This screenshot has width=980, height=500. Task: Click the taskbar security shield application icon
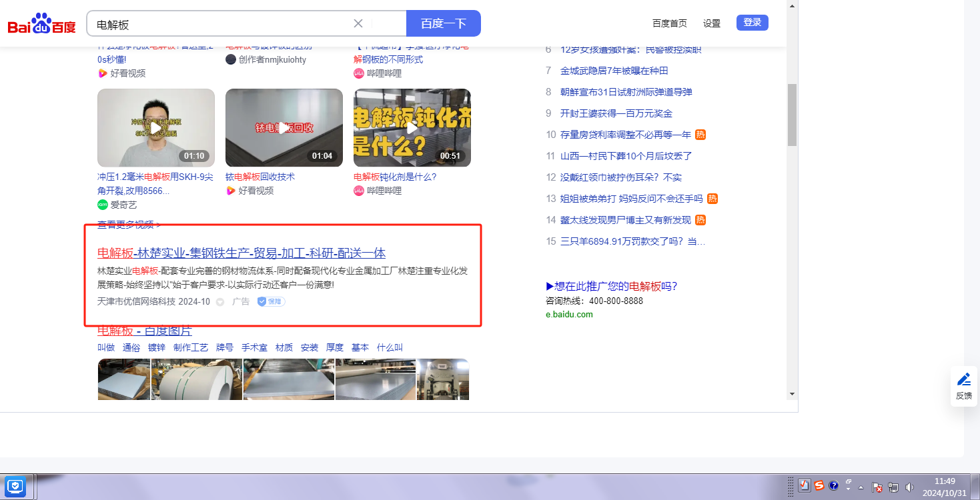click(x=16, y=486)
